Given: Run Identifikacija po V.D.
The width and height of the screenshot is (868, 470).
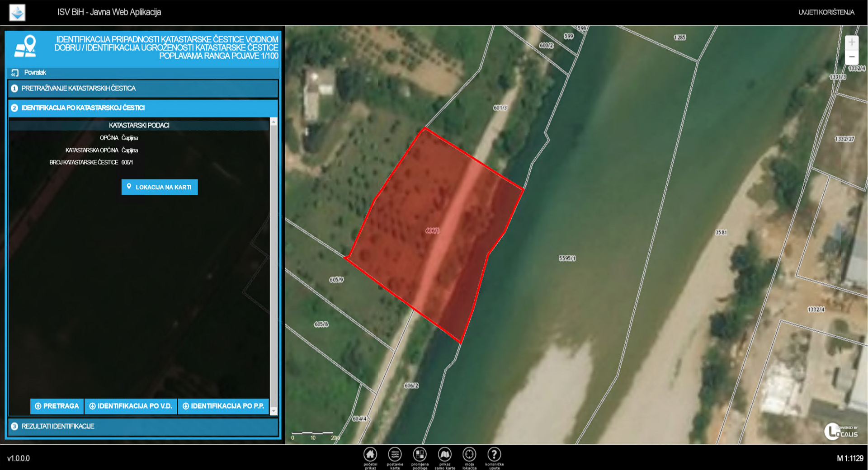Looking at the screenshot, I should [131, 406].
